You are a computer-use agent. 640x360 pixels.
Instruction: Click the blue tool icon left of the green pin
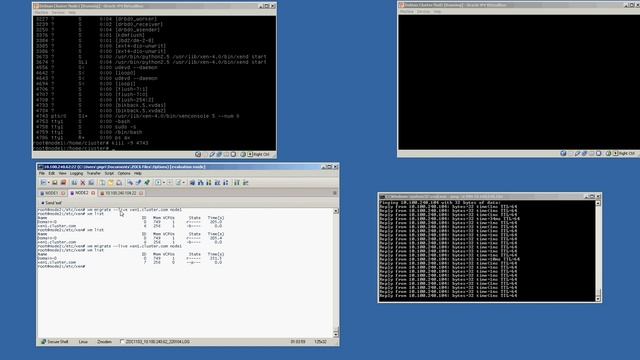138,182
